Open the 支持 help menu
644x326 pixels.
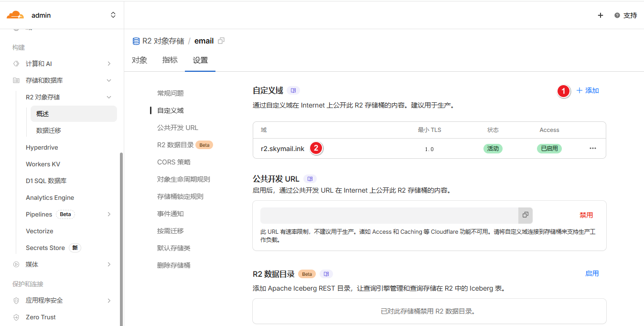(625, 15)
